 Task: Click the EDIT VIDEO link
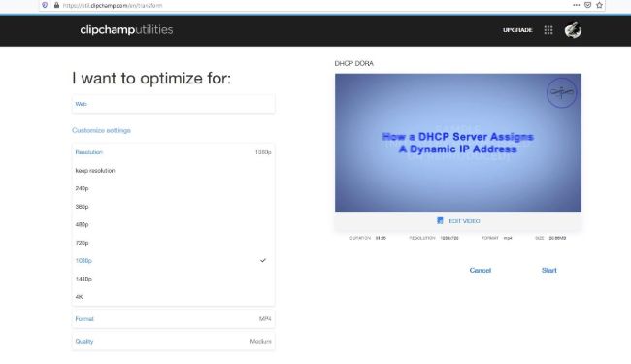pyautogui.click(x=464, y=221)
